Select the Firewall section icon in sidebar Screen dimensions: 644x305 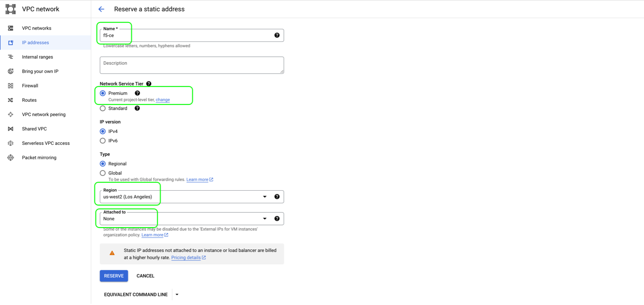[10, 85]
